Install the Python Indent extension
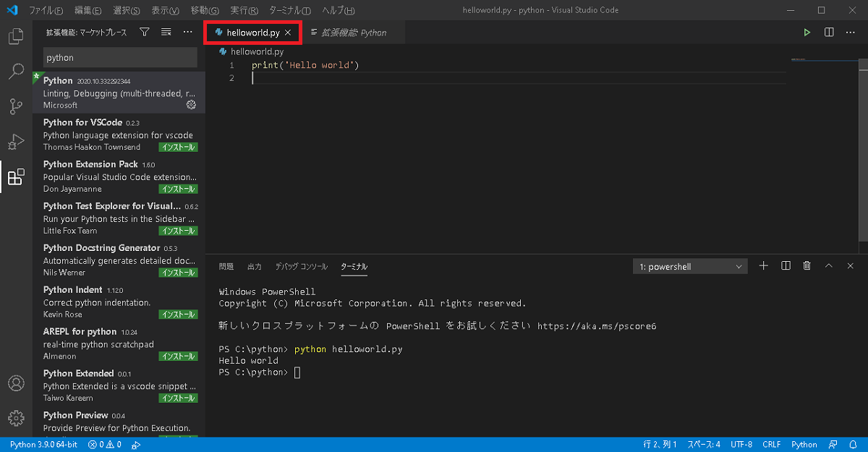868x452 pixels. pyautogui.click(x=178, y=315)
